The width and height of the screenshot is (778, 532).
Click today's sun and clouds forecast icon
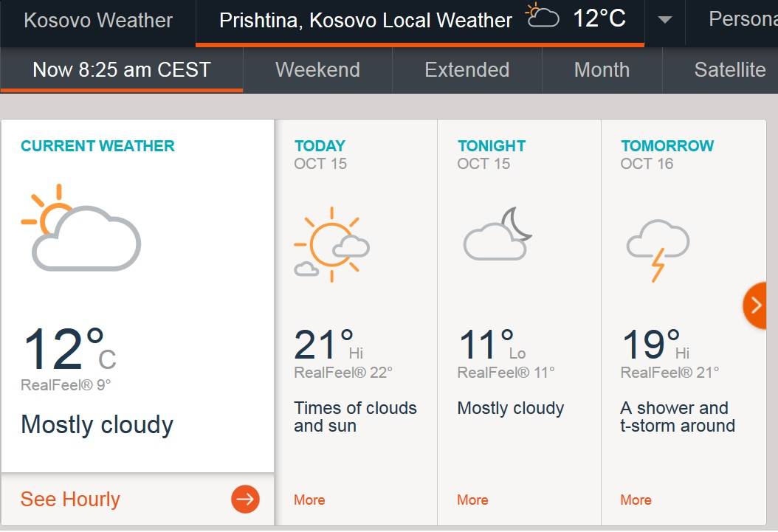(x=331, y=244)
